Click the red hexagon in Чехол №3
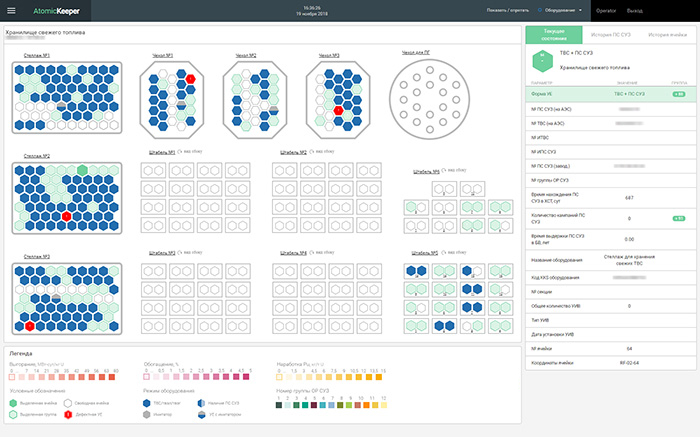The image size is (700, 437). (x=339, y=109)
